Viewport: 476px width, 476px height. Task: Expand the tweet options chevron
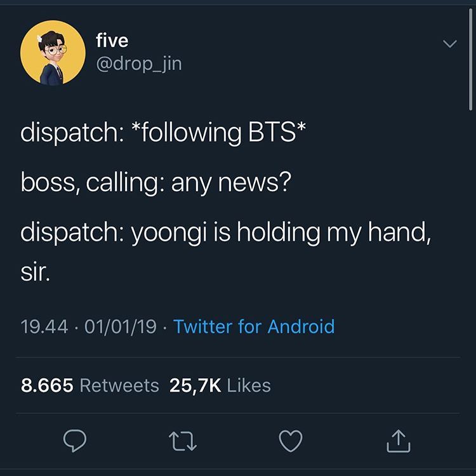coord(449,44)
